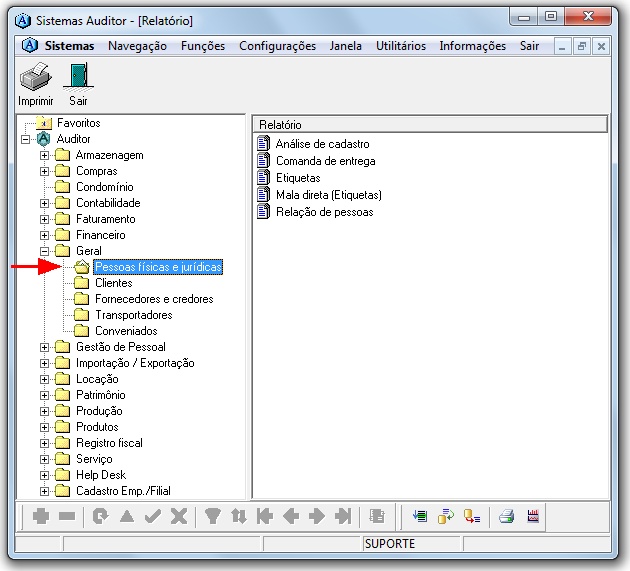Restore the inner Relatório child window
The height and width of the screenshot is (571, 630).
[x=581, y=47]
